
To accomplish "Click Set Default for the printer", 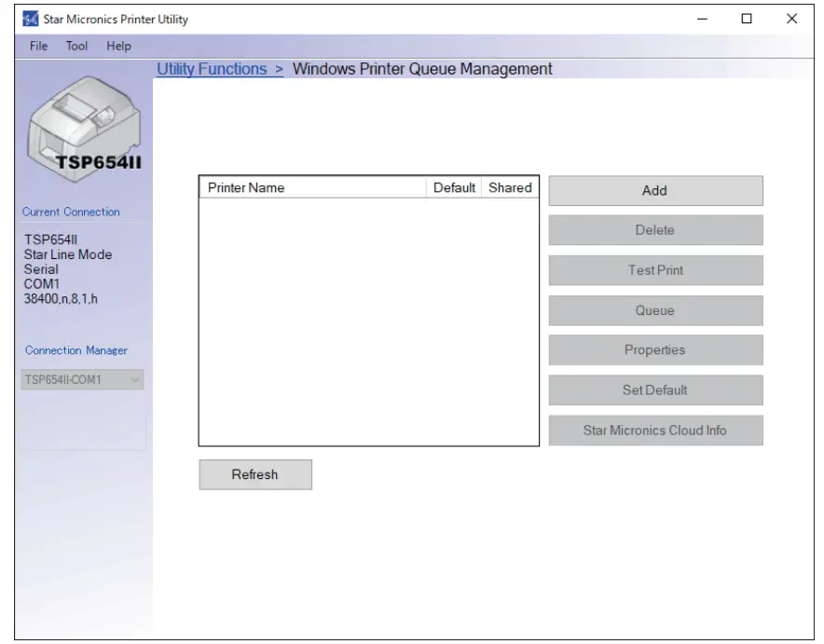I will click(x=655, y=390).
